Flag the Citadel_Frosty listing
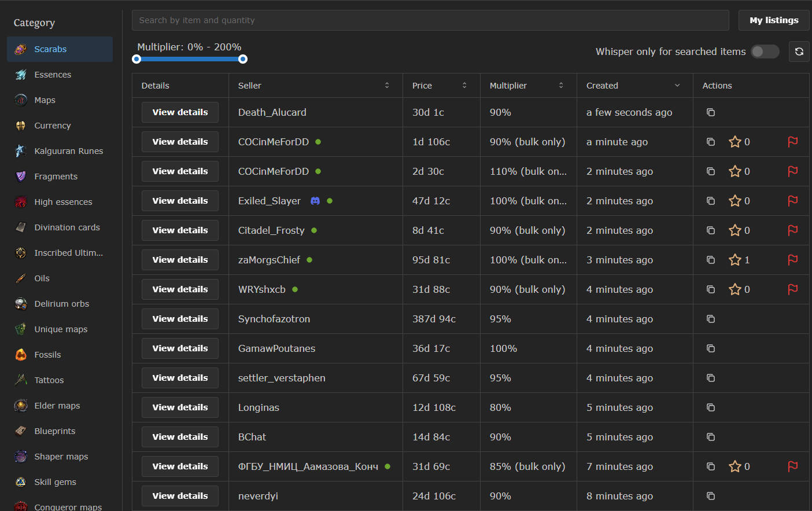The image size is (812, 511). point(792,230)
